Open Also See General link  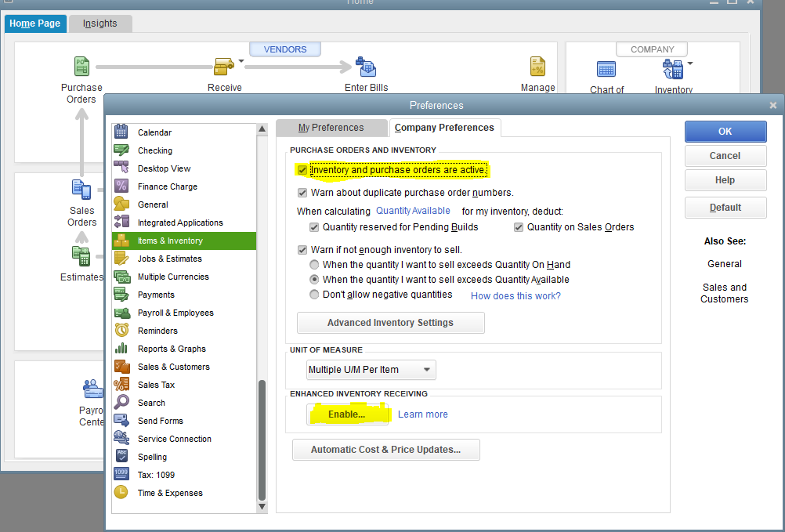point(725,264)
